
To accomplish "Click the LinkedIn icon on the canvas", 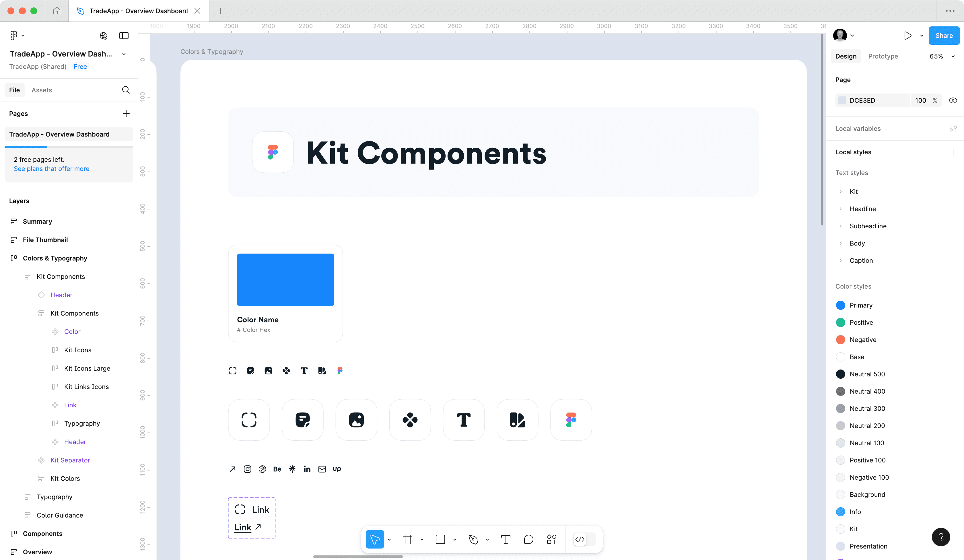I will tap(307, 469).
